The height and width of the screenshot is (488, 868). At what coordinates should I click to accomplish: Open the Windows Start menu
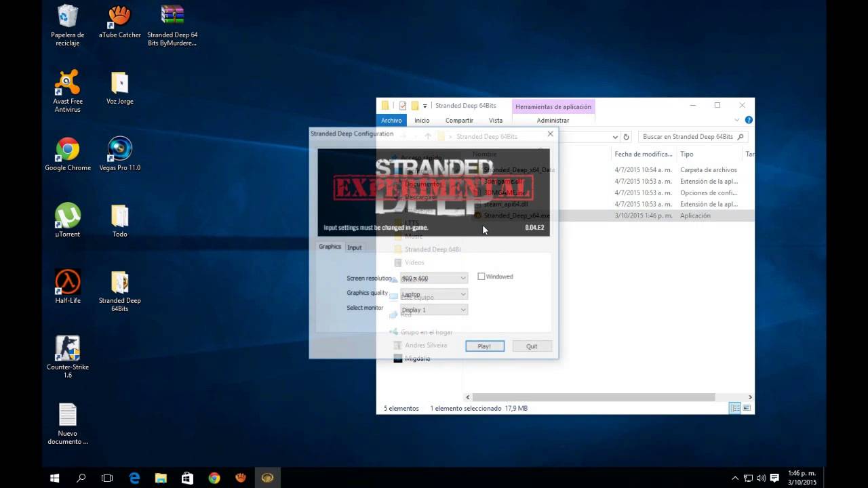55,478
